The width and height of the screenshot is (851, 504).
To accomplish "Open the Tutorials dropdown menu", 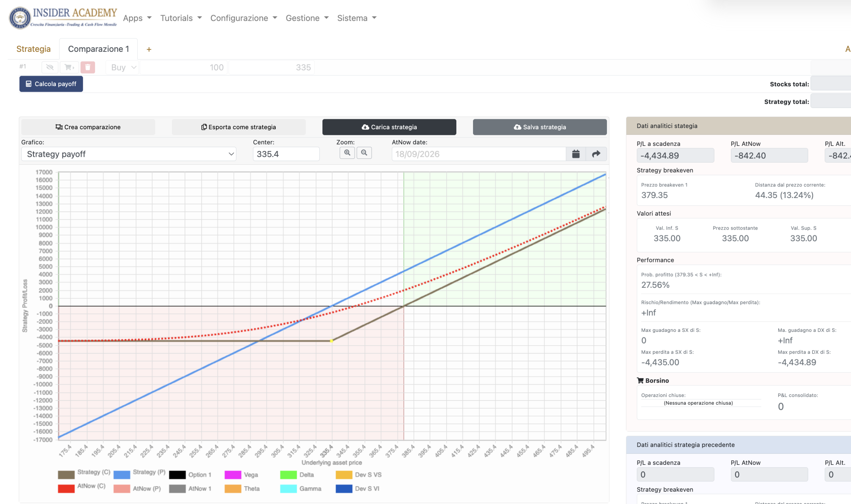I will (181, 18).
